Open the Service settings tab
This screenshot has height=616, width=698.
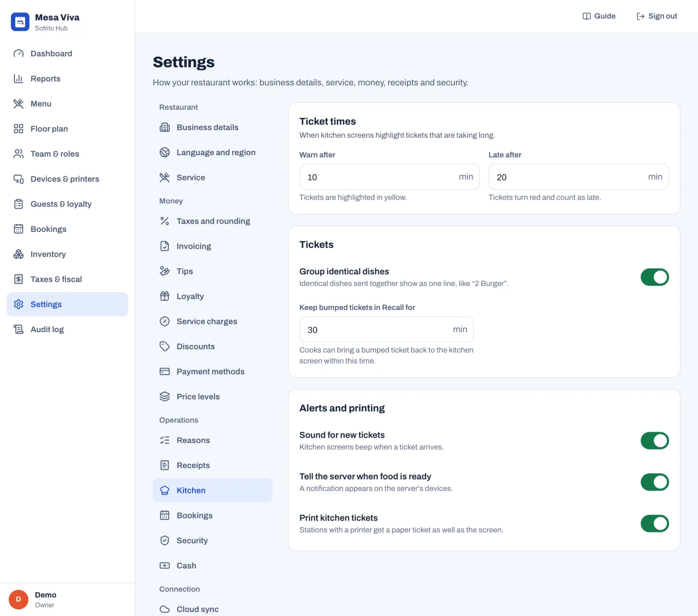[212, 177]
